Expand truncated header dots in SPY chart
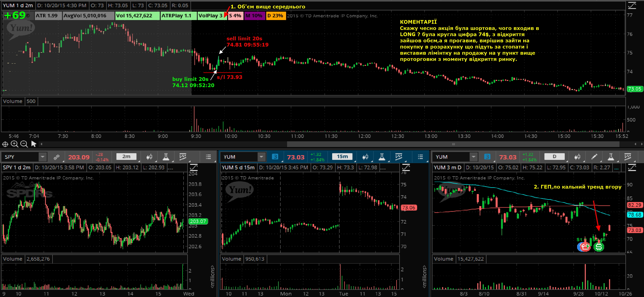The height and width of the screenshot is (297, 644). coord(170,168)
